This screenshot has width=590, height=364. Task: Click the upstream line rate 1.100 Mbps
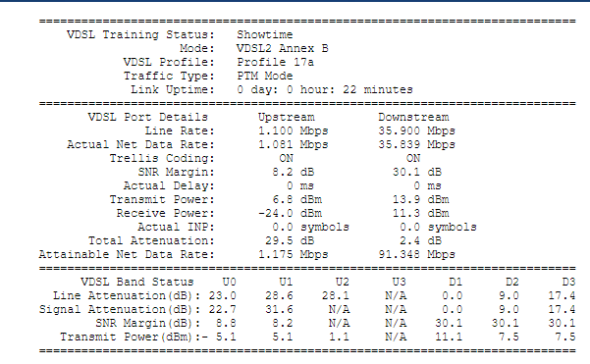click(x=293, y=130)
